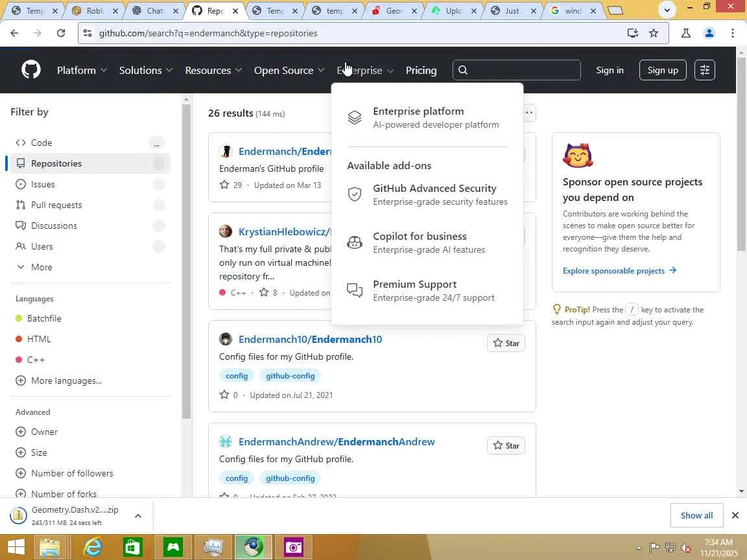The image size is (747, 560).
Task: Click the KrystianHlebowicz user avatar
Action: click(226, 231)
